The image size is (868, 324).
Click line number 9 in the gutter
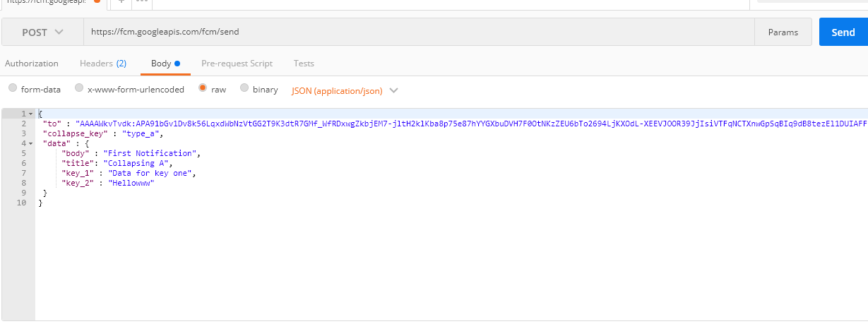pyautogui.click(x=24, y=193)
